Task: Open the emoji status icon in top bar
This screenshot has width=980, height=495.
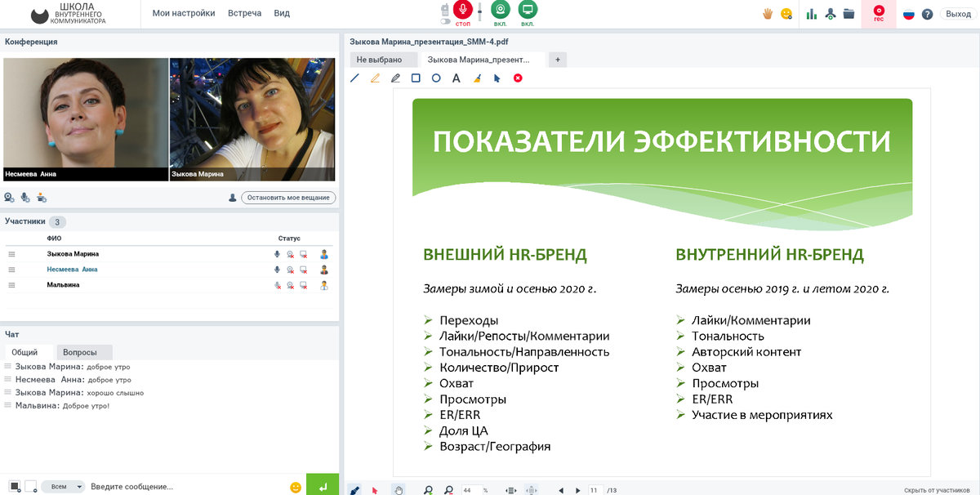Action: coord(786,14)
